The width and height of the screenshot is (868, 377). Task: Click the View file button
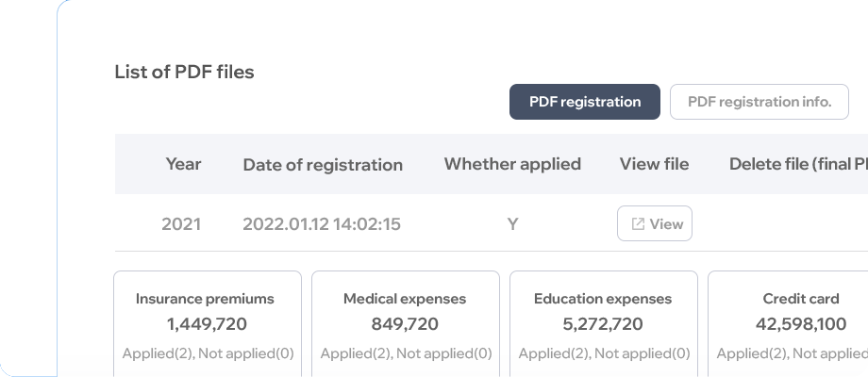pos(655,223)
